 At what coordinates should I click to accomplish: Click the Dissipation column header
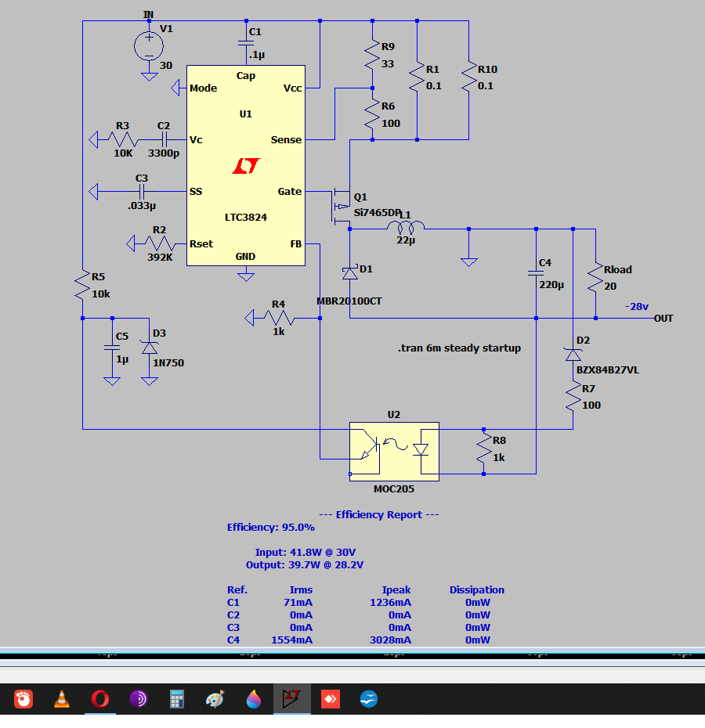point(477,589)
